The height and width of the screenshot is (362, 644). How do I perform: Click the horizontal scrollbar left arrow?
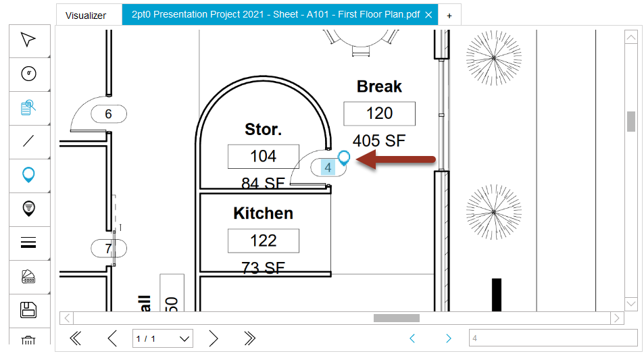point(67,317)
